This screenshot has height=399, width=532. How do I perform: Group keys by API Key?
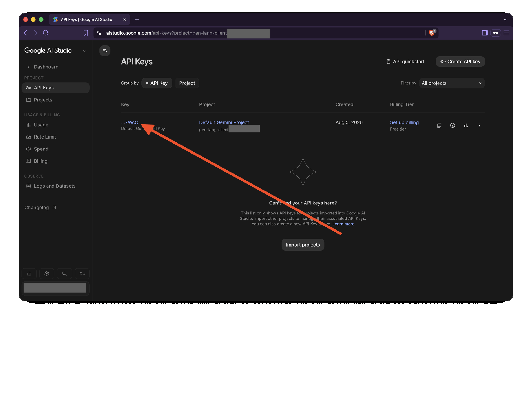(x=157, y=83)
